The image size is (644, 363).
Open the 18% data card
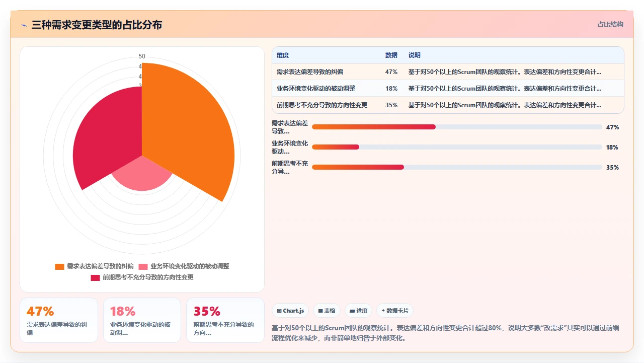pyautogui.click(x=142, y=320)
